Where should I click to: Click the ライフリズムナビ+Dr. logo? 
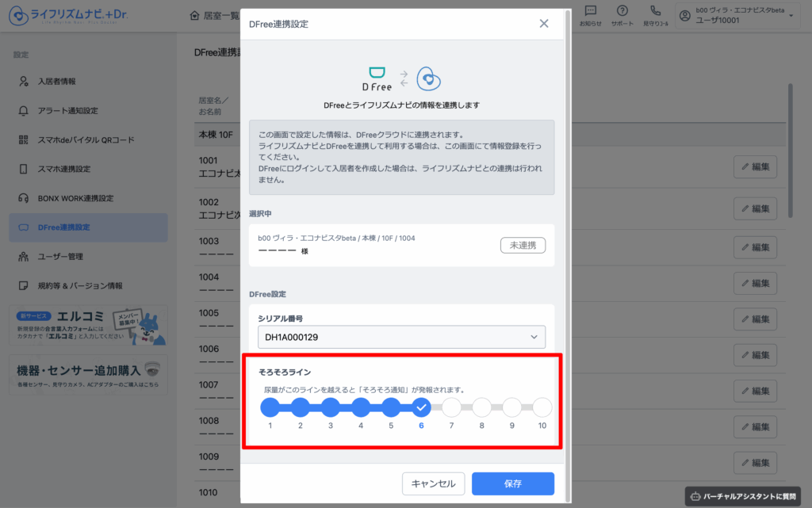[x=68, y=16]
